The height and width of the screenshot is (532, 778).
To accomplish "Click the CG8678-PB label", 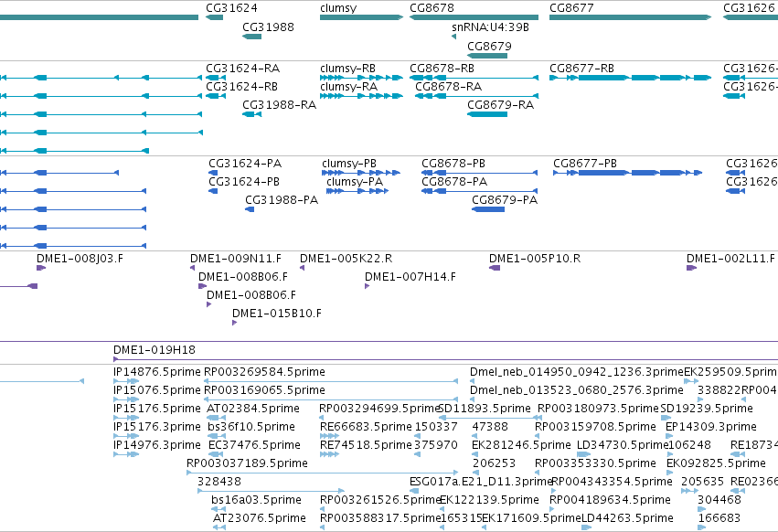I will tap(453, 164).
